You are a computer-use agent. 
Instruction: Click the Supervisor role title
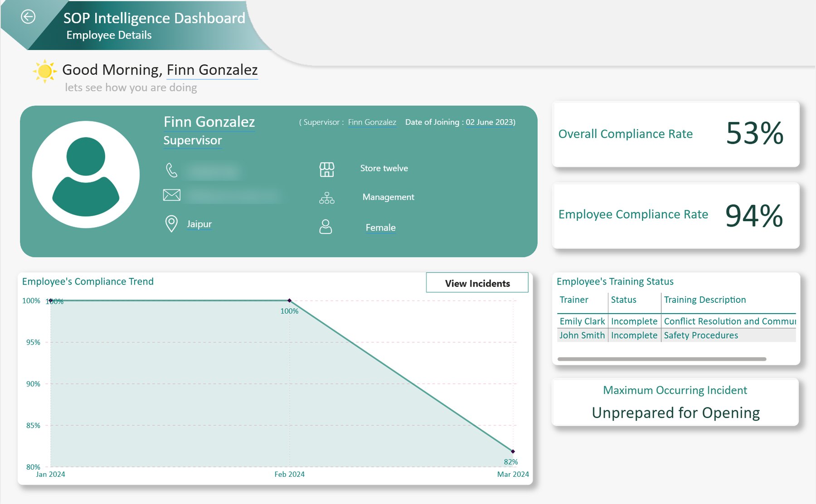pyautogui.click(x=193, y=141)
